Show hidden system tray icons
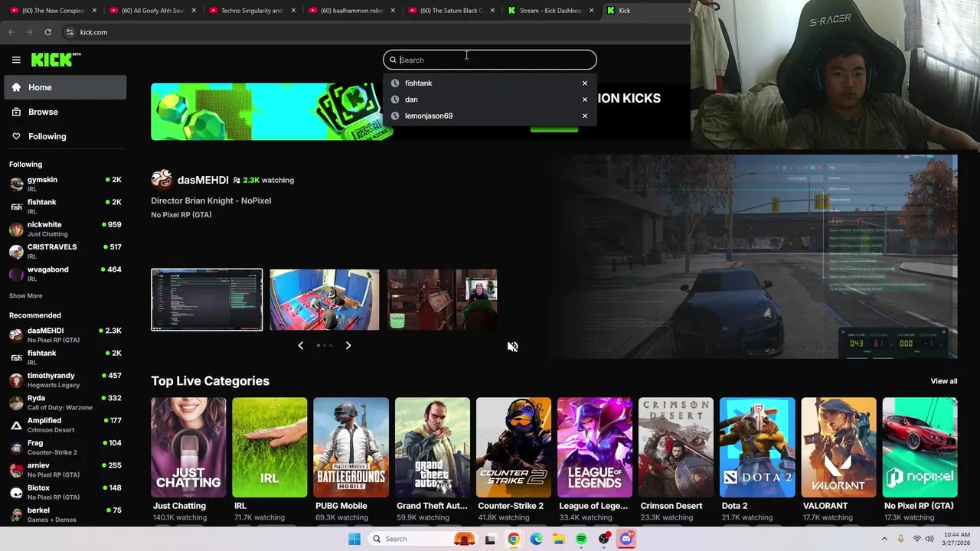This screenshot has width=980, height=551. click(885, 539)
